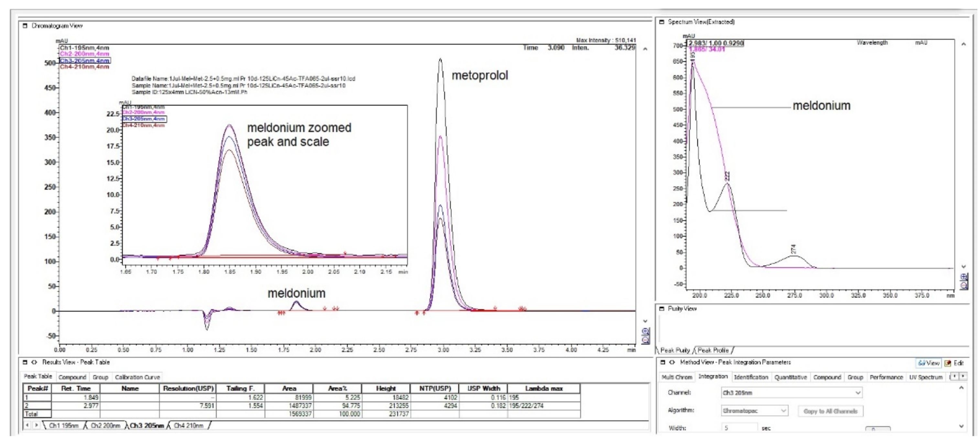The image size is (980, 443).
Task: Click Chromatogram View panel window icon
Action: 25,26
